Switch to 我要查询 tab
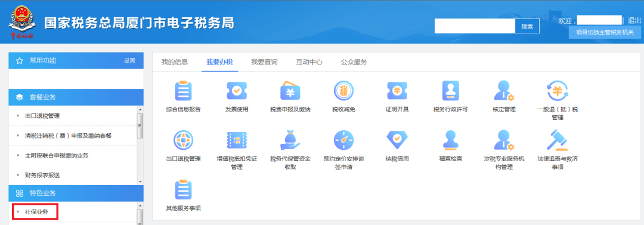The image size is (644, 225). pos(265,62)
